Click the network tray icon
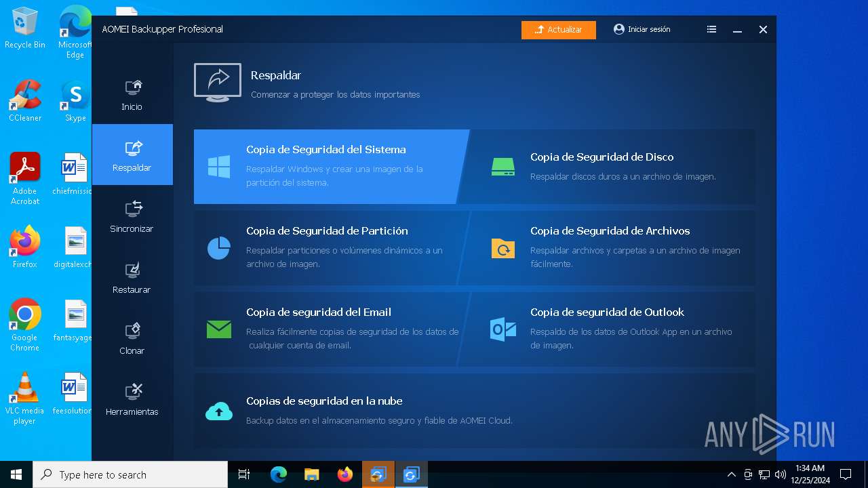Viewport: 868px width, 488px height. (764, 474)
